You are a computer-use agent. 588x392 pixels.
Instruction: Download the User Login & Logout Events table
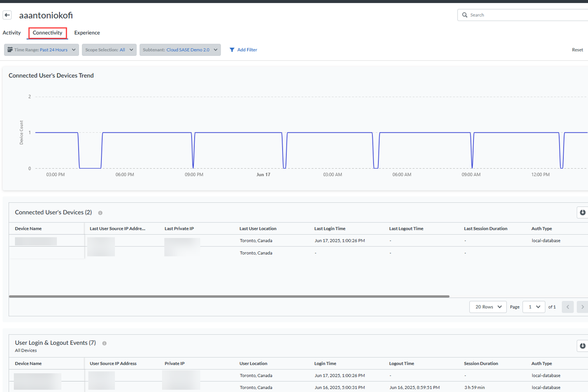pyautogui.click(x=582, y=346)
